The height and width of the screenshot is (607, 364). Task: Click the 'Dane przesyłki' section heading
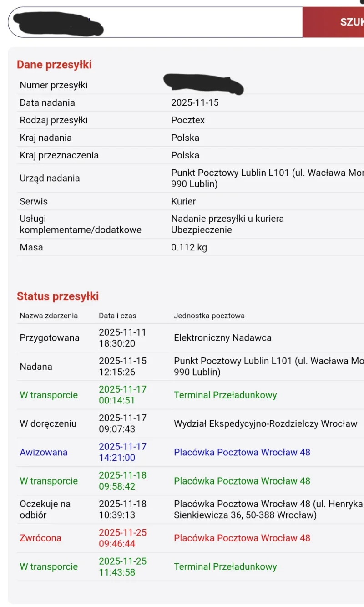54,65
